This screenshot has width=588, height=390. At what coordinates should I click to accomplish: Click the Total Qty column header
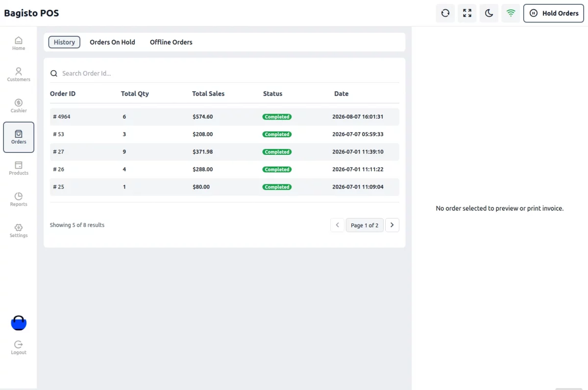(135, 94)
